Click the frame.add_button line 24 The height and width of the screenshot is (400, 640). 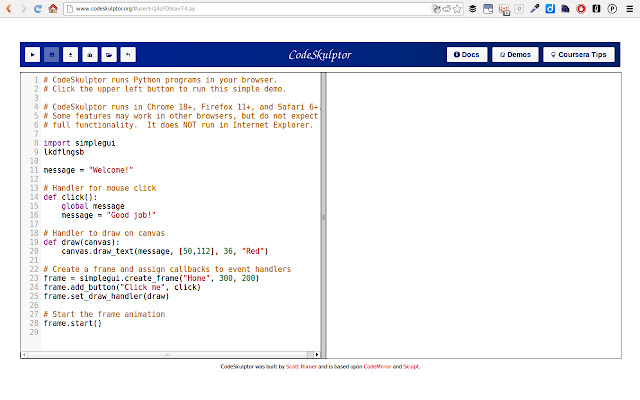pos(122,287)
